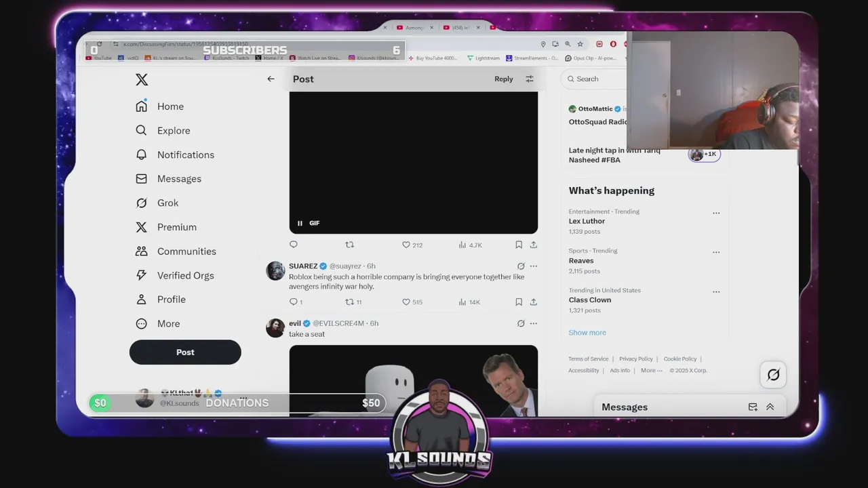Open Grok from the sidebar
This screenshot has height=488, width=868.
[157, 203]
